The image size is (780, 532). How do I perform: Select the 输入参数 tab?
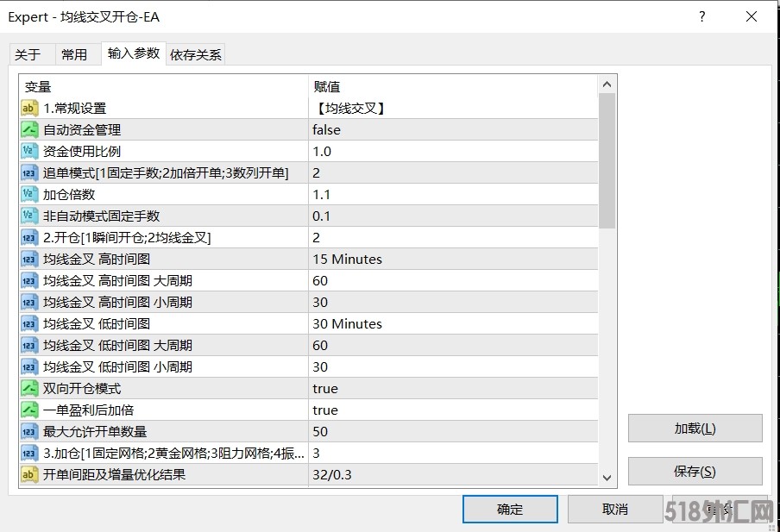point(134,53)
